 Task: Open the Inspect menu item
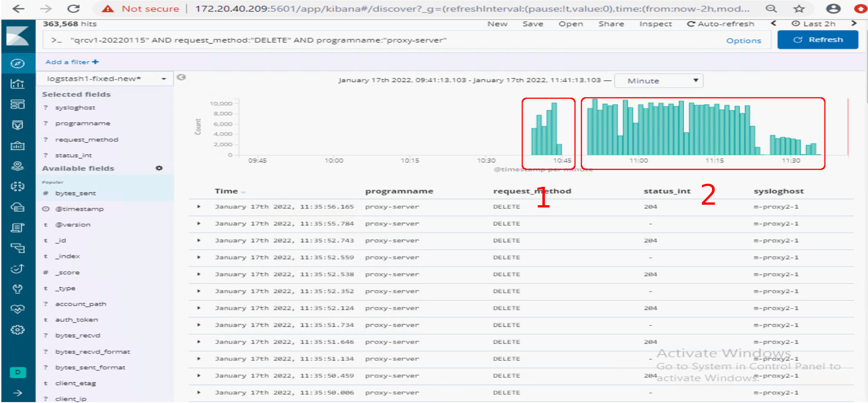[655, 24]
